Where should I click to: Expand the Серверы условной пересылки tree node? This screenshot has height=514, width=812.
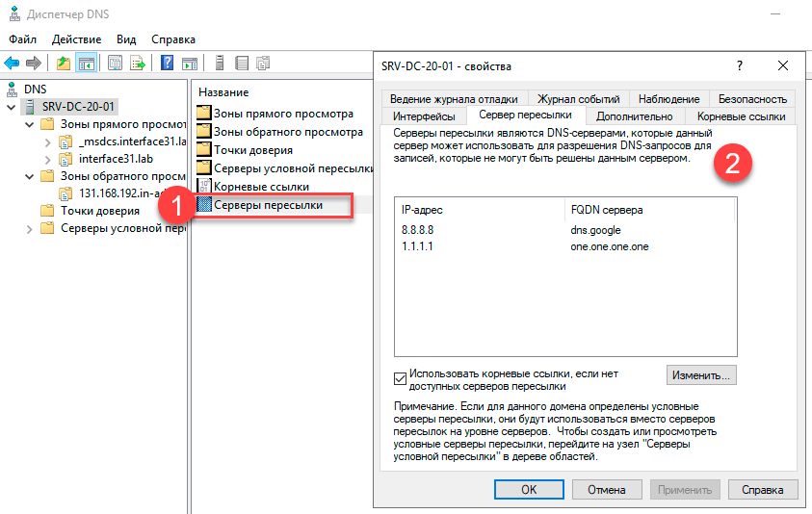point(30,228)
